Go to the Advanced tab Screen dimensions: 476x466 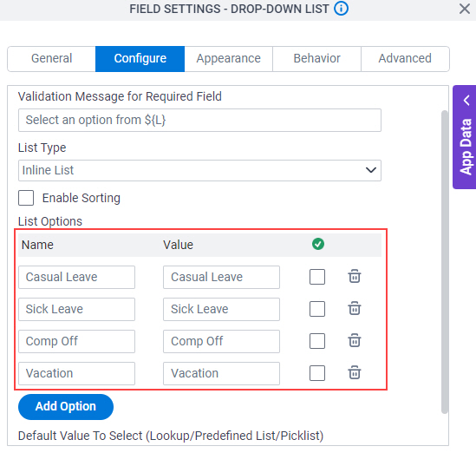(x=405, y=59)
